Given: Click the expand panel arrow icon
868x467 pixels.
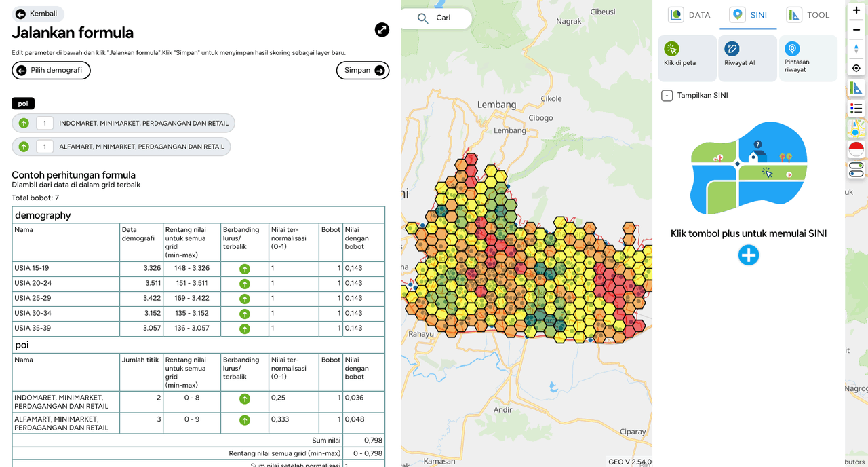Looking at the screenshot, I should (382, 30).
